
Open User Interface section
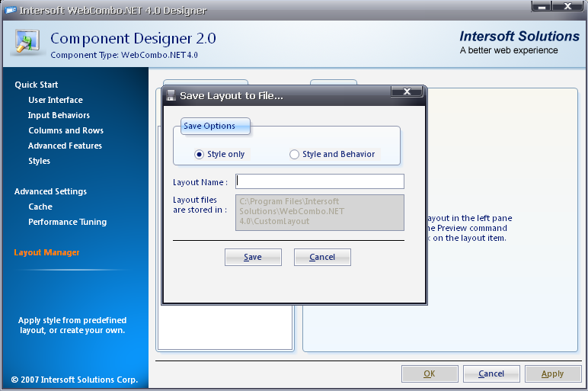coord(55,100)
